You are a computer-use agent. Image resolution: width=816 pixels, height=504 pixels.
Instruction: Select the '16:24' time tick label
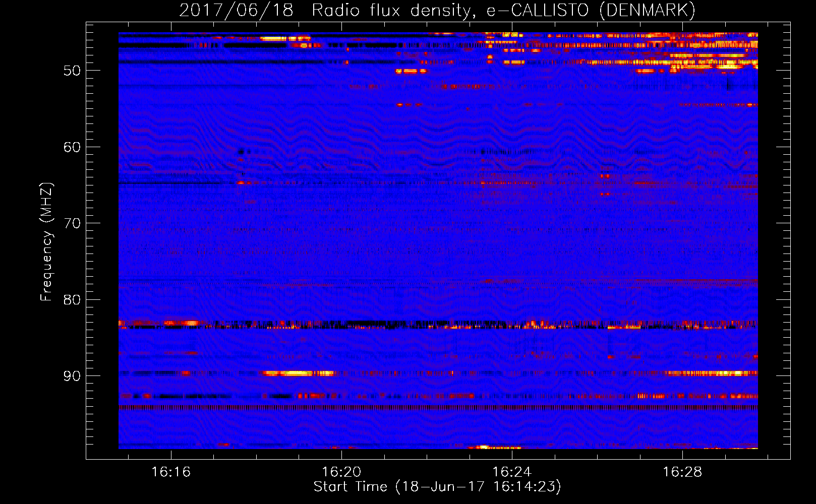tap(512, 472)
